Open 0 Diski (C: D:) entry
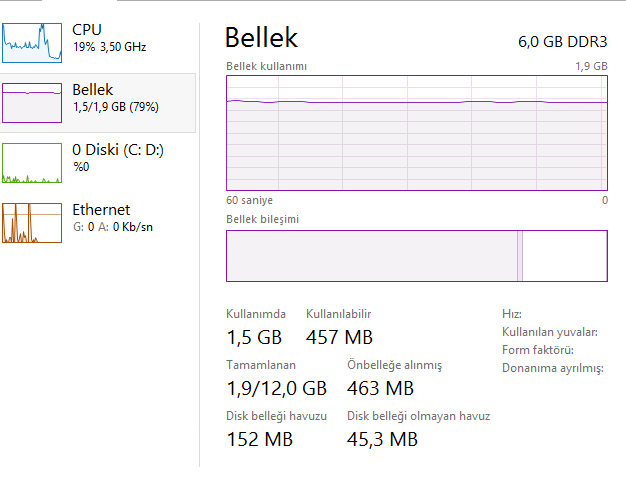The height and width of the screenshot is (480, 626). click(98, 163)
